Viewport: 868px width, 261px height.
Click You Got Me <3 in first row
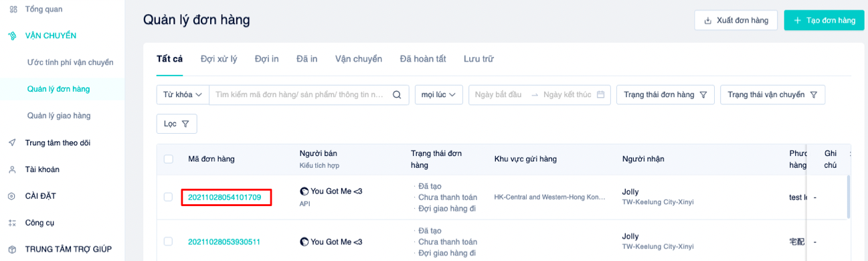(x=336, y=191)
